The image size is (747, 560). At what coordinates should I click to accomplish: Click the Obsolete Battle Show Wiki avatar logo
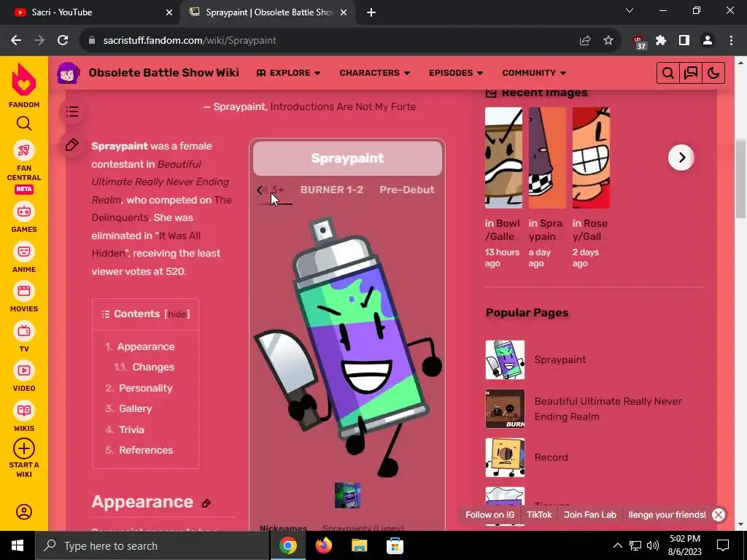click(x=68, y=73)
